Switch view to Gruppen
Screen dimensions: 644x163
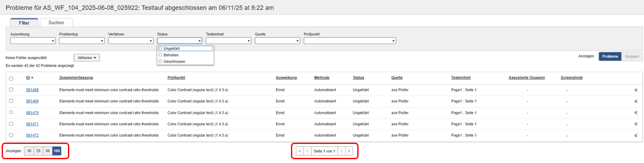(632, 56)
